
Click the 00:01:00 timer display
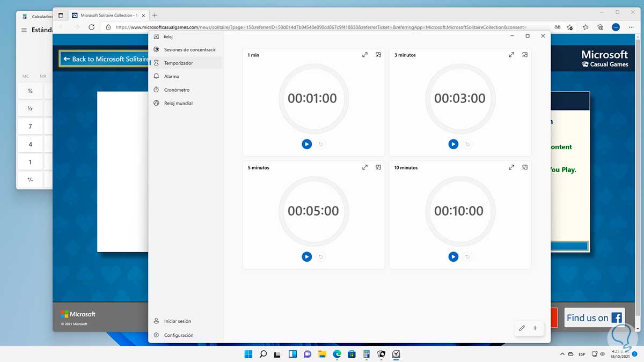(x=312, y=98)
